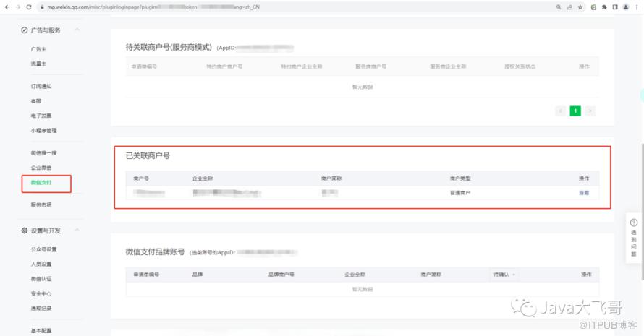644x336 pixels.
Task: Open 小程序管理 in the sidebar
Action: coord(43,131)
